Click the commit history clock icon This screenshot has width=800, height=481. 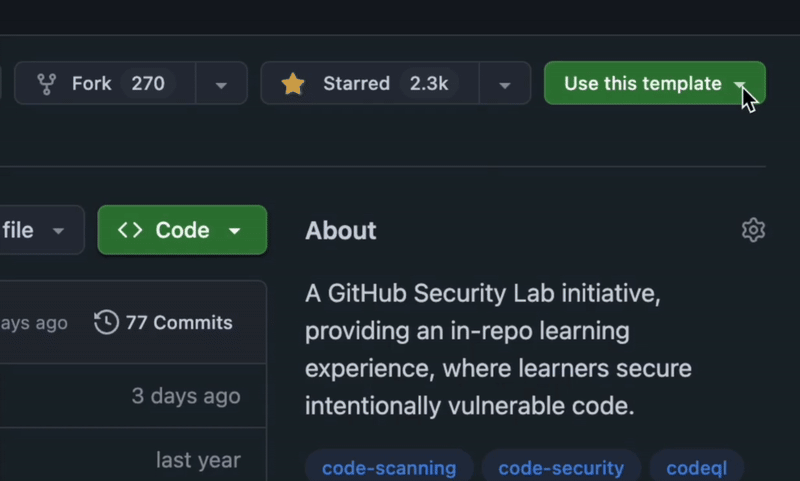pyautogui.click(x=106, y=322)
